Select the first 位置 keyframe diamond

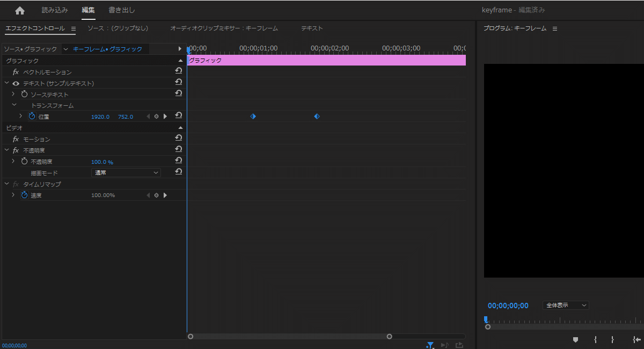click(x=253, y=117)
